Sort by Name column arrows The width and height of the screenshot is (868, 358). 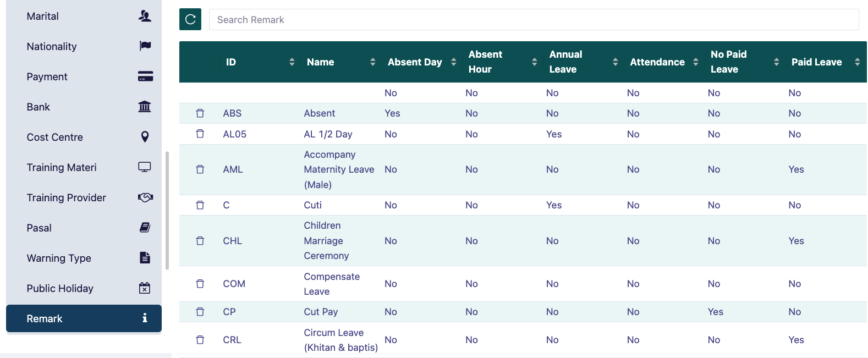(372, 62)
